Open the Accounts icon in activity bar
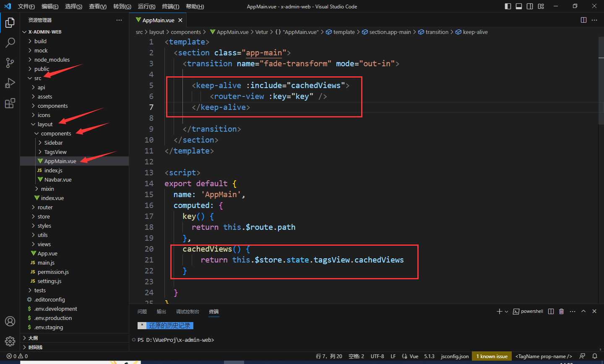 tap(10, 321)
